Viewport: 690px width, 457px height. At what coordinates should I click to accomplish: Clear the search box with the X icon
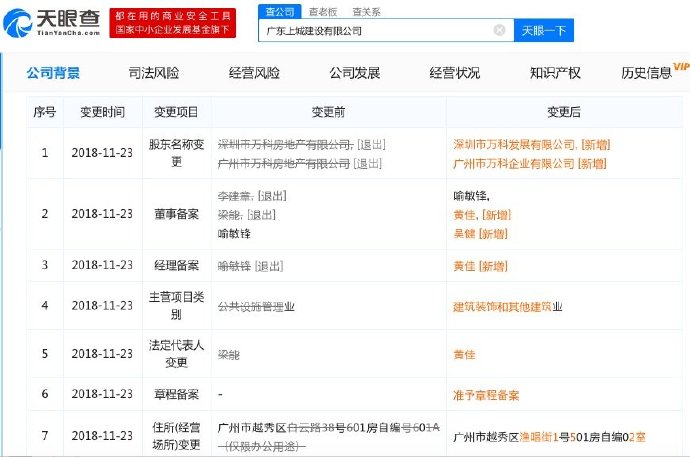pos(499,31)
